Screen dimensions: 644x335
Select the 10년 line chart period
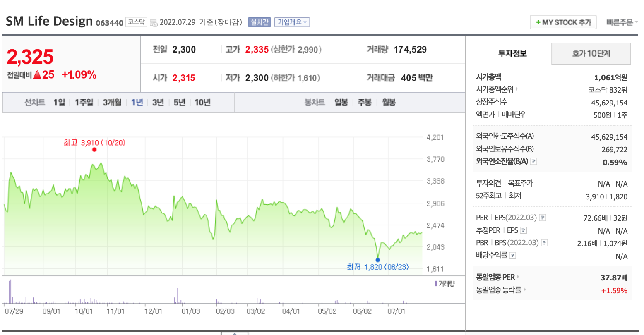click(x=202, y=103)
